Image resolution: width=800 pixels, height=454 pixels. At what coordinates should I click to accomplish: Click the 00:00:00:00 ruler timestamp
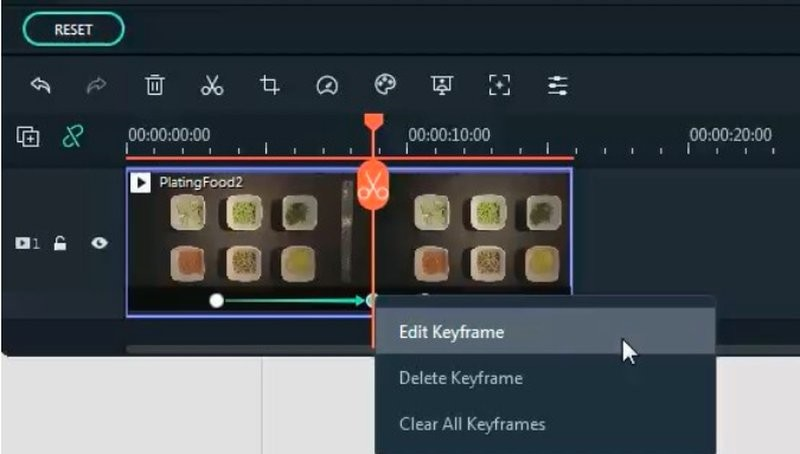tap(169, 135)
